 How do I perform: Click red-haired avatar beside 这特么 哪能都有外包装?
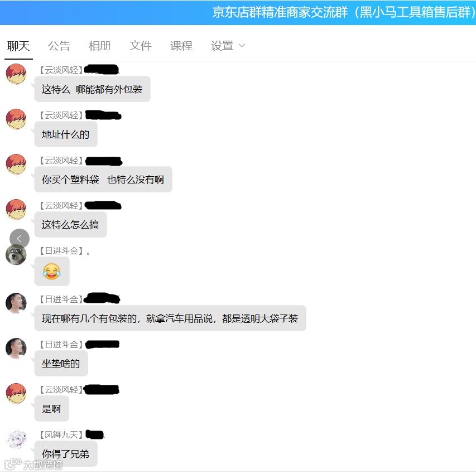pos(16,74)
